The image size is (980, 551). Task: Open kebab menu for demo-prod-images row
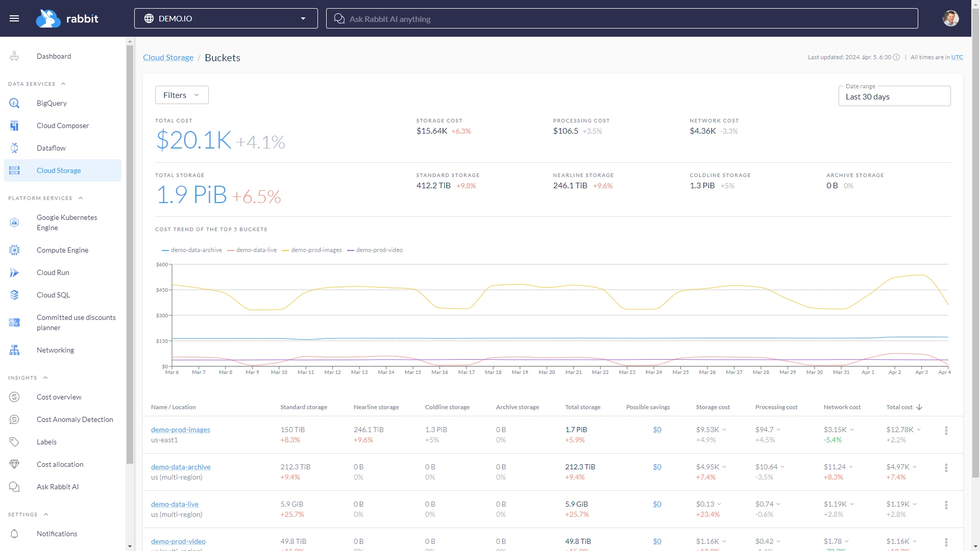click(x=946, y=431)
